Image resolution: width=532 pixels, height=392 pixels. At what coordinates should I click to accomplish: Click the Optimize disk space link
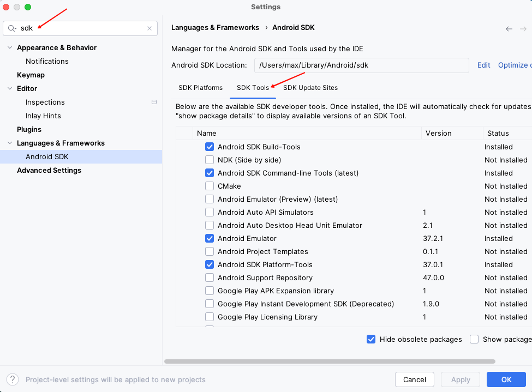(515, 65)
